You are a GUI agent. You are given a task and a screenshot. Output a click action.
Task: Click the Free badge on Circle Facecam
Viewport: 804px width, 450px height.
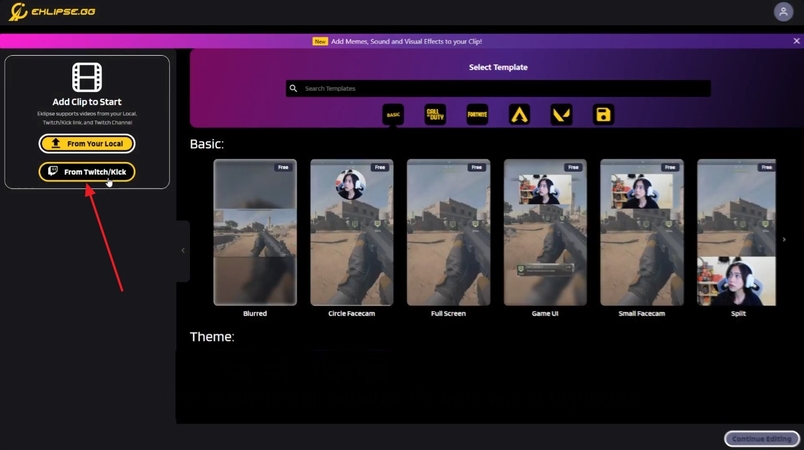pos(379,167)
